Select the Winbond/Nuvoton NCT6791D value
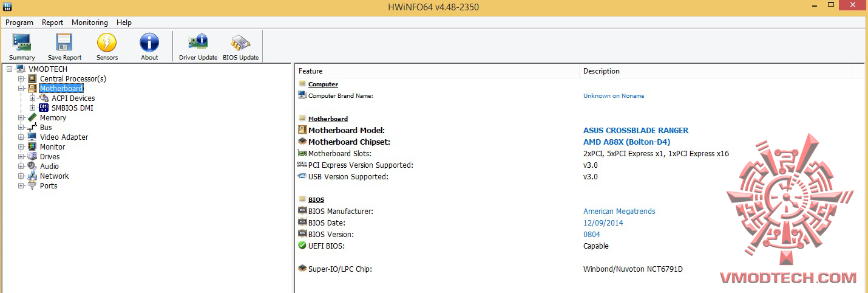 633,269
